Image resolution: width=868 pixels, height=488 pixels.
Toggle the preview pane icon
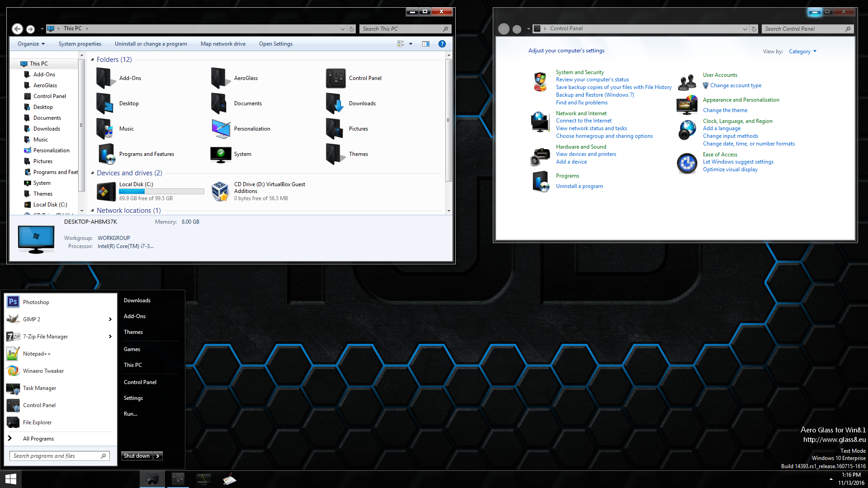426,44
